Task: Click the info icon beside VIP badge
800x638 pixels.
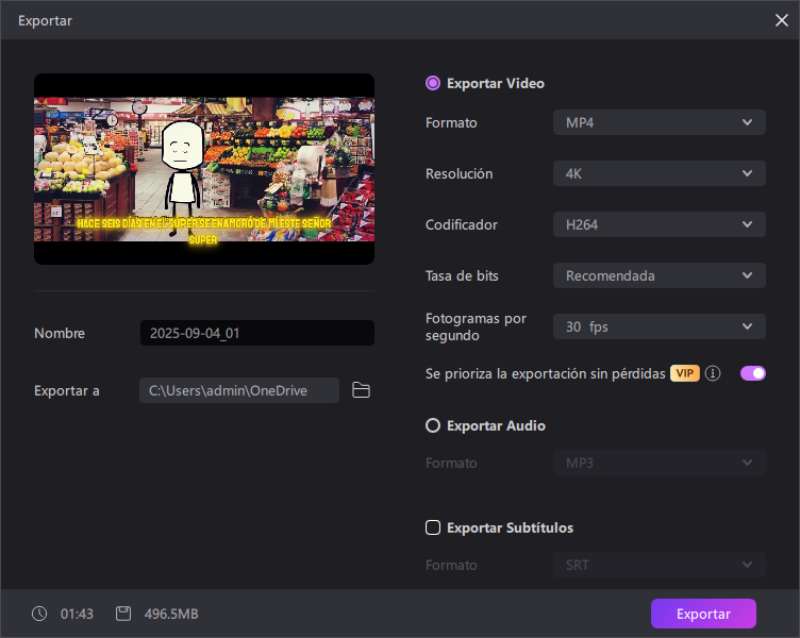Action: pos(713,374)
